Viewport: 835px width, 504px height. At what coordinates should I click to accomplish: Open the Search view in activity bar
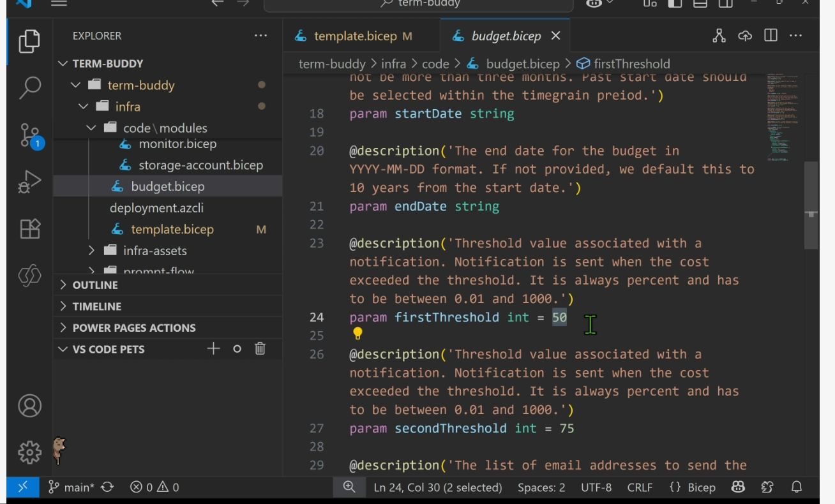[x=29, y=87]
